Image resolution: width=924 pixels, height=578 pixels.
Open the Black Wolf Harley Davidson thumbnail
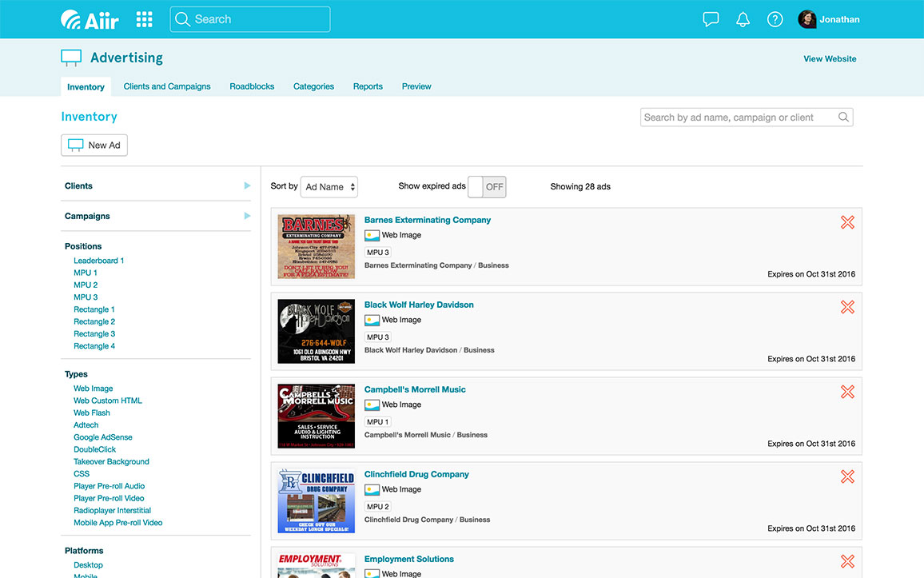pyautogui.click(x=317, y=331)
